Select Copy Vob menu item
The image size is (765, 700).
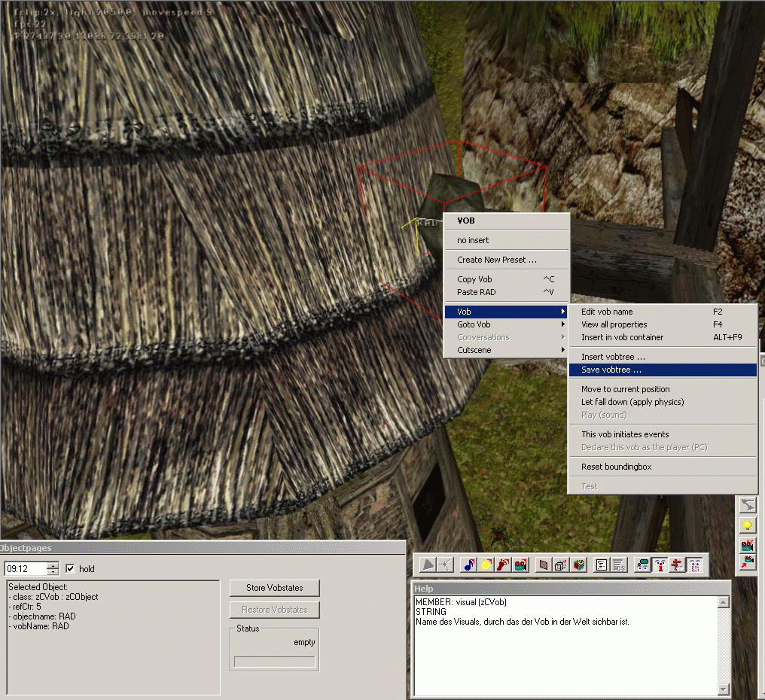505,279
